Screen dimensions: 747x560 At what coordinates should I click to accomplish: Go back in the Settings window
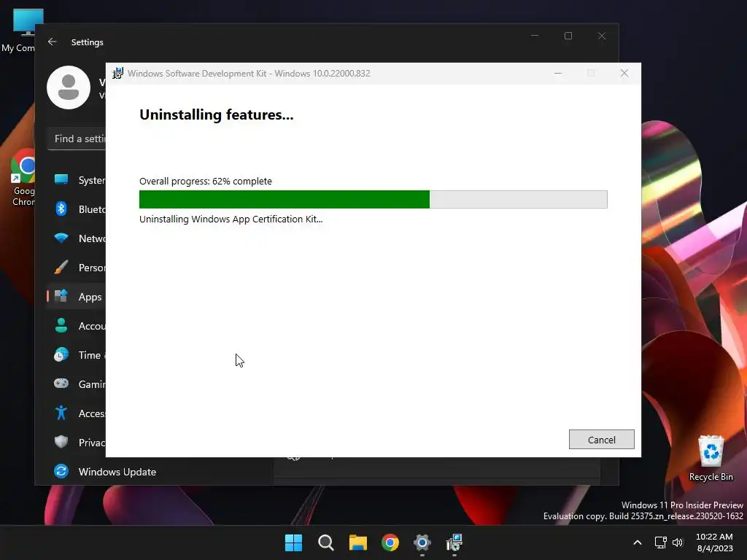click(53, 42)
